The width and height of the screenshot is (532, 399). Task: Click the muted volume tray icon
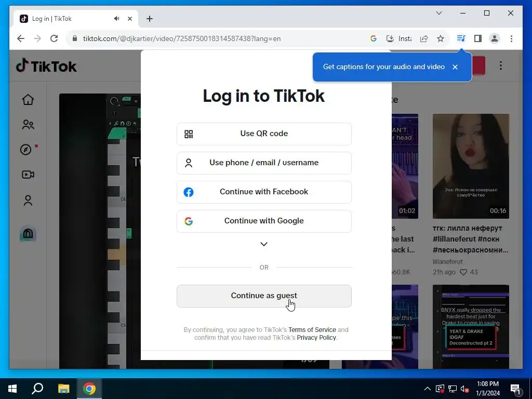[465, 389]
